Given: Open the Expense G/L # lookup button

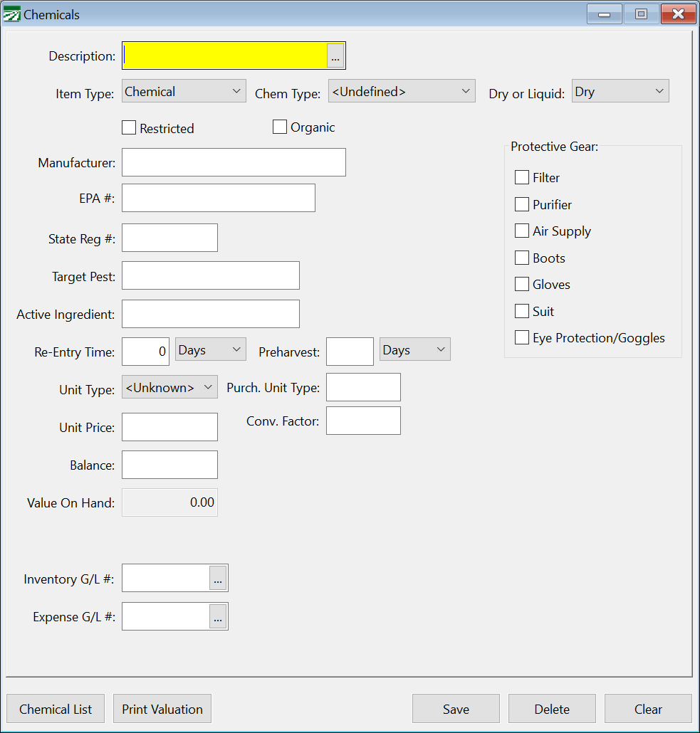Looking at the screenshot, I should [218, 617].
